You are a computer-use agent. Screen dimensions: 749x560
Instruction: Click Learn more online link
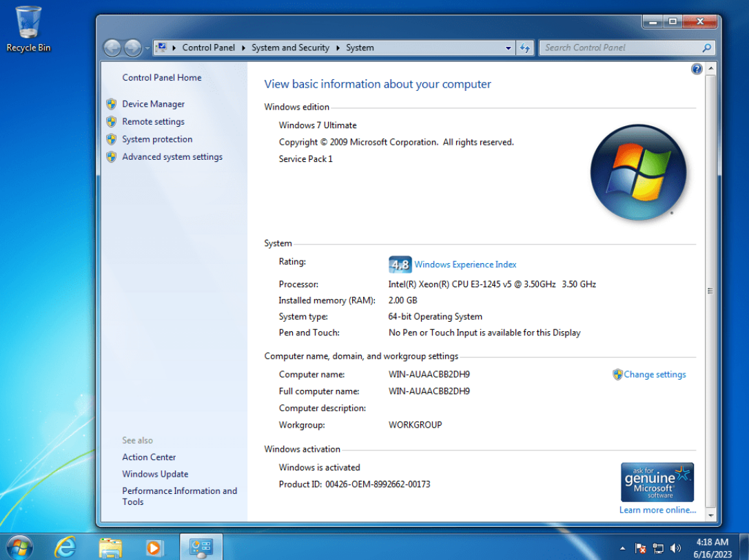tap(657, 510)
